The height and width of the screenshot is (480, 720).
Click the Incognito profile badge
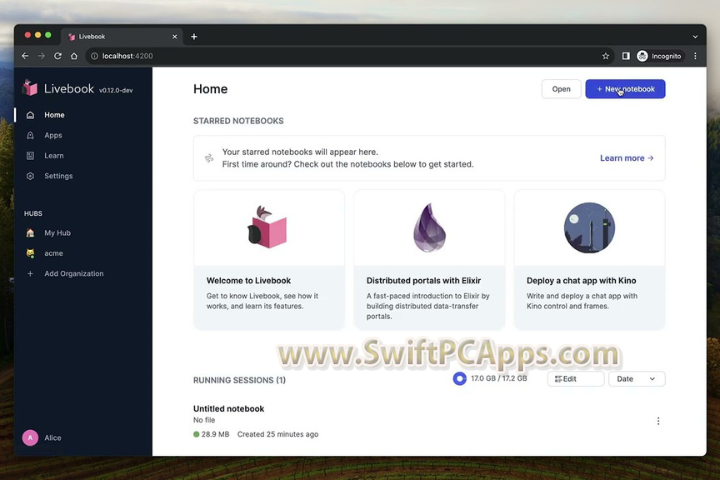[660, 56]
